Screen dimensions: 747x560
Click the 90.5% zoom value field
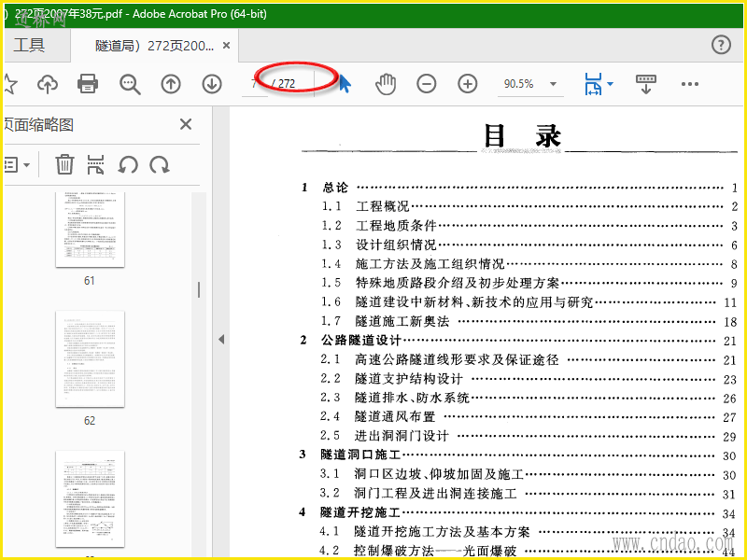click(x=519, y=84)
